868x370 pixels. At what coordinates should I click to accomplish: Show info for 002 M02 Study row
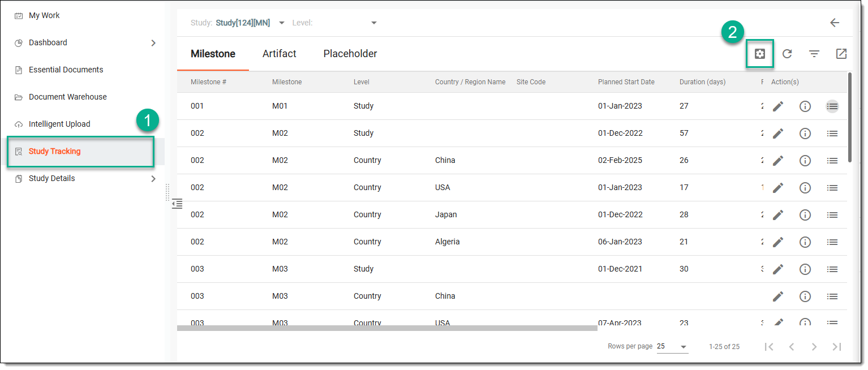[x=805, y=134]
